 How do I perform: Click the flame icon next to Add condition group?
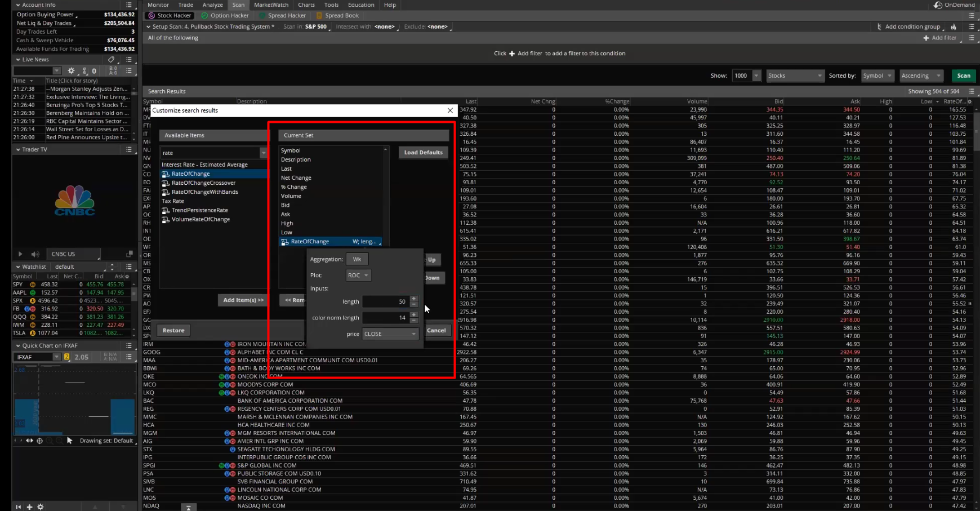(x=954, y=26)
